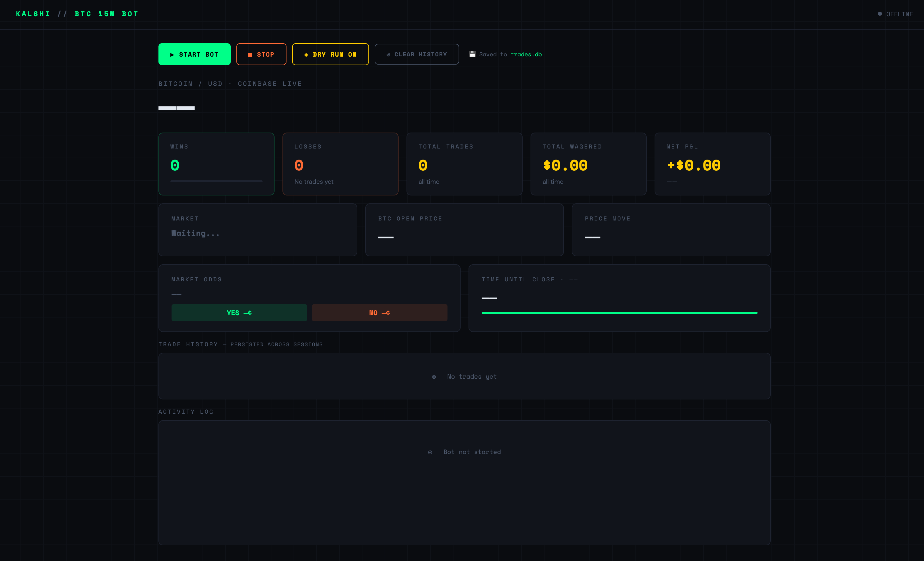924x561 pixels.
Task: Click the YES odds bar
Action: 239,313
